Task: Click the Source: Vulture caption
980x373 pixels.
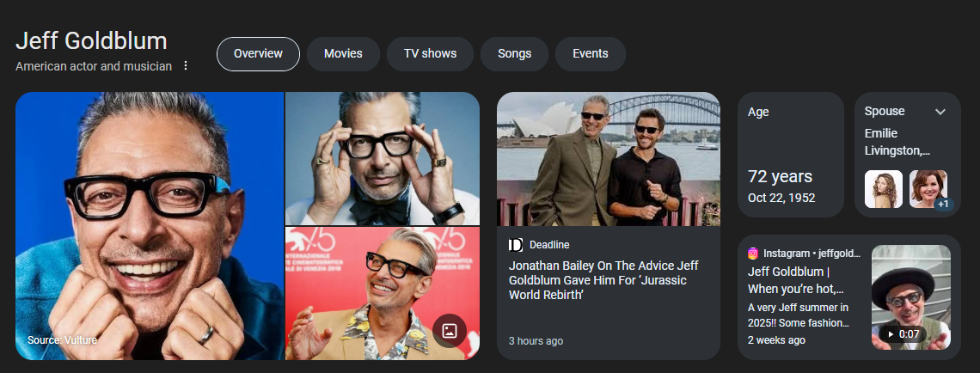Action: pyautogui.click(x=62, y=340)
